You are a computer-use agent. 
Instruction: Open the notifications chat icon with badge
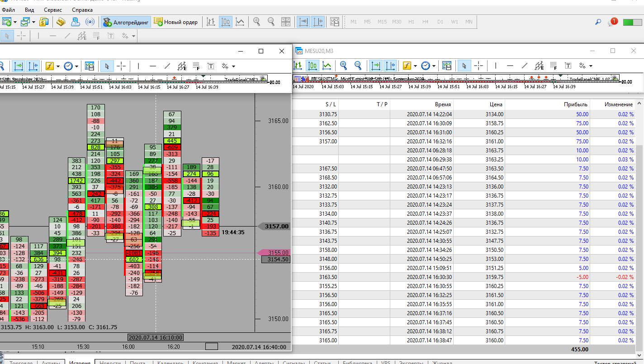click(x=613, y=22)
